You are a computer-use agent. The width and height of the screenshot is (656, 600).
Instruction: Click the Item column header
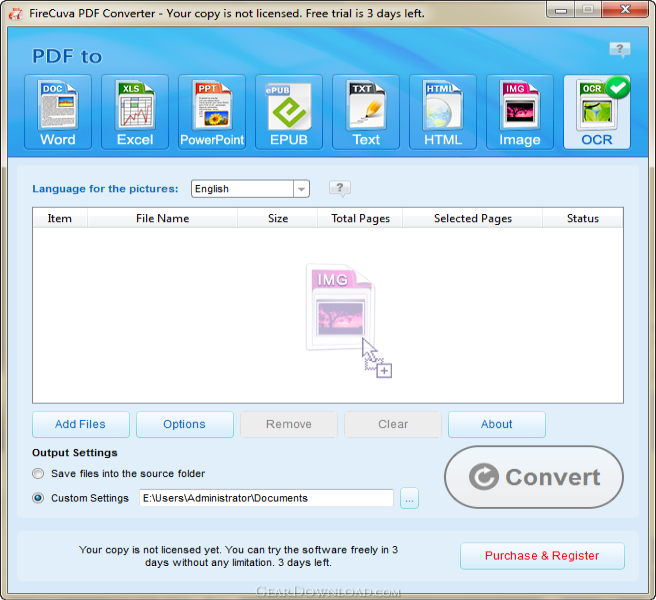59,218
